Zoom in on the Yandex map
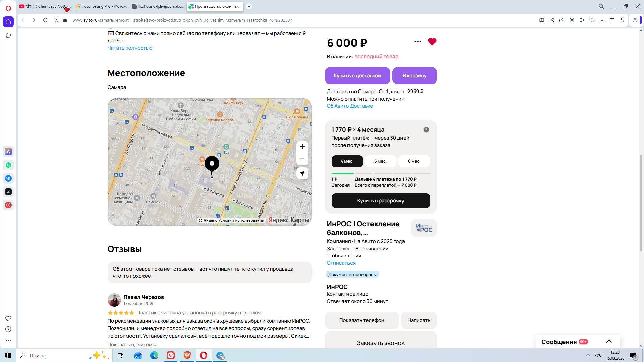644x362 pixels. pos(302,147)
